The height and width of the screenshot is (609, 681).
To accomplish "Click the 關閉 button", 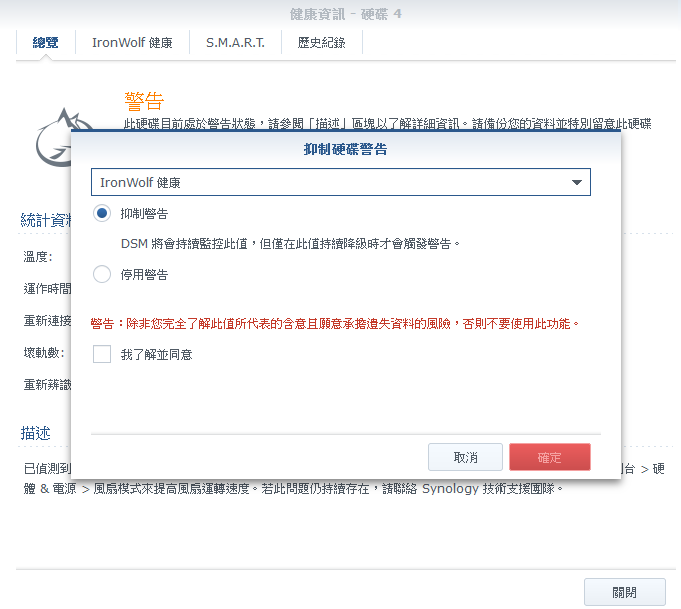I will 624,592.
